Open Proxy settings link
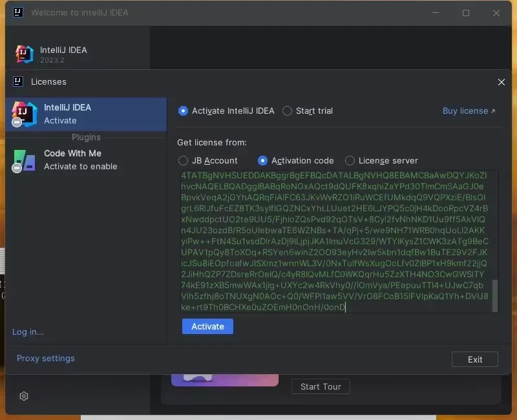 pyautogui.click(x=46, y=359)
